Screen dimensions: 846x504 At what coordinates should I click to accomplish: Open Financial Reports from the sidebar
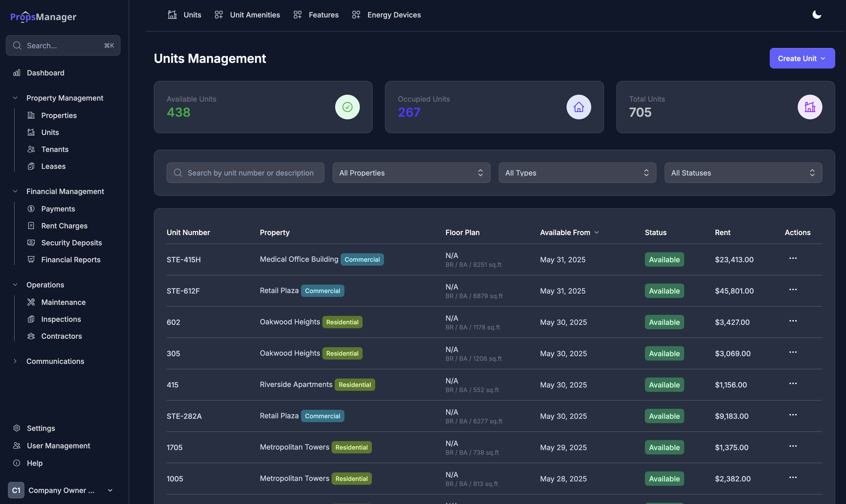click(31, 259)
